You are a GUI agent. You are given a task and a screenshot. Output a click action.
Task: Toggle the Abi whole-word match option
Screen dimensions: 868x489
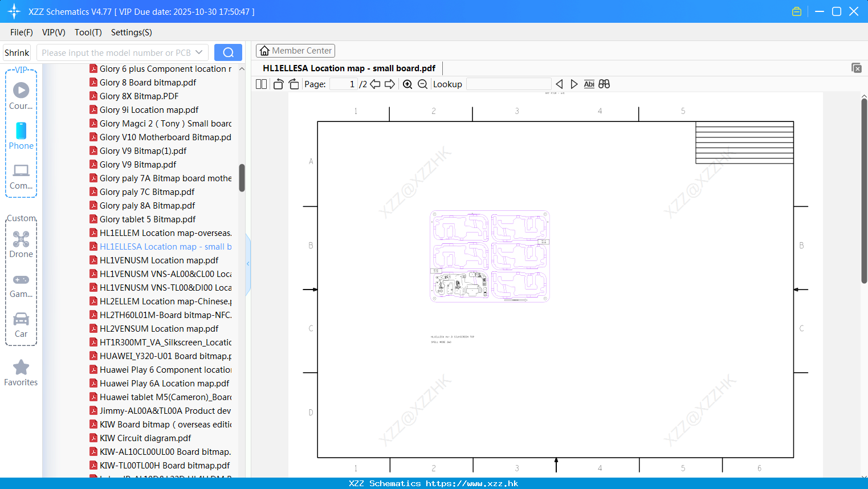(x=589, y=84)
